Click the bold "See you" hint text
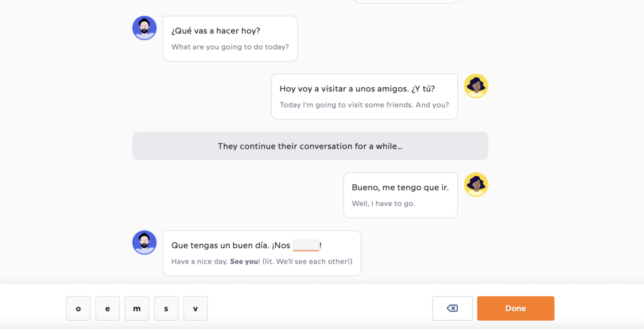 (244, 261)
